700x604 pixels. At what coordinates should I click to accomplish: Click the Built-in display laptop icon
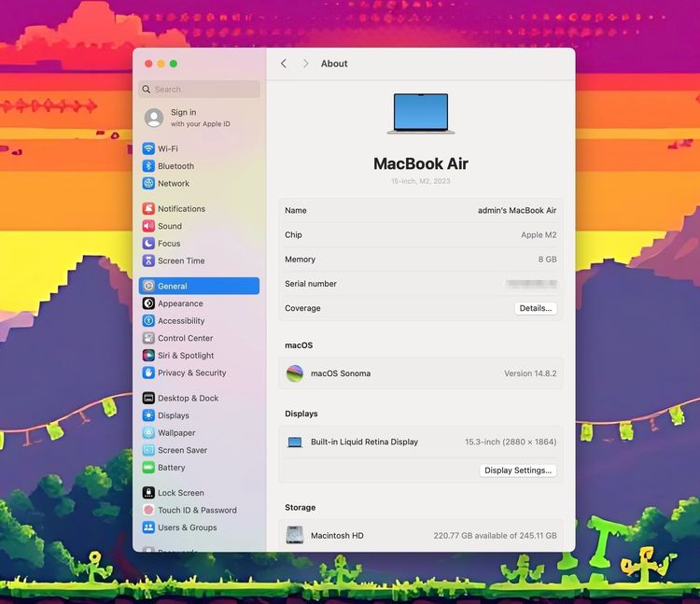pos(295,442)
